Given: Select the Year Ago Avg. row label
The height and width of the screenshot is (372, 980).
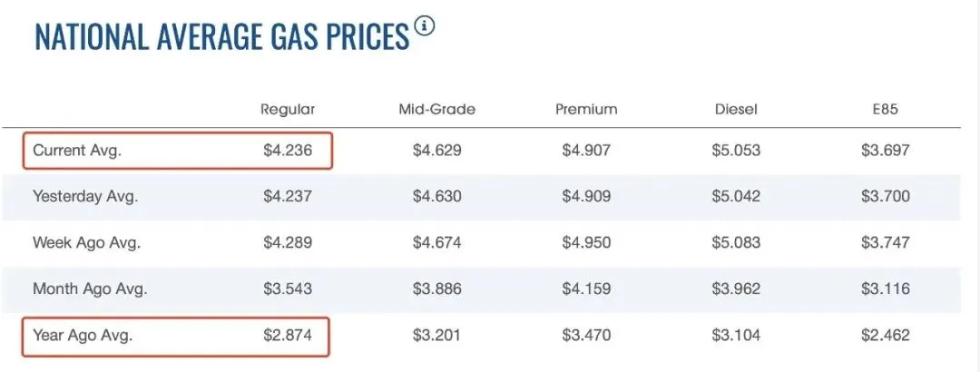Looking at the screenshot, I should coord(83,336).
